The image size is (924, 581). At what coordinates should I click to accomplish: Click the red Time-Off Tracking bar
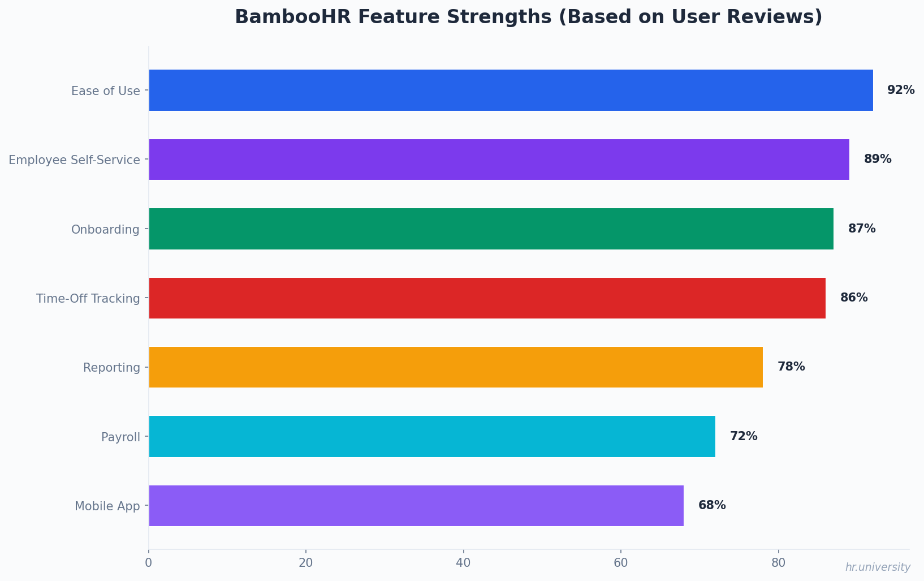click(x=487, y=298)
